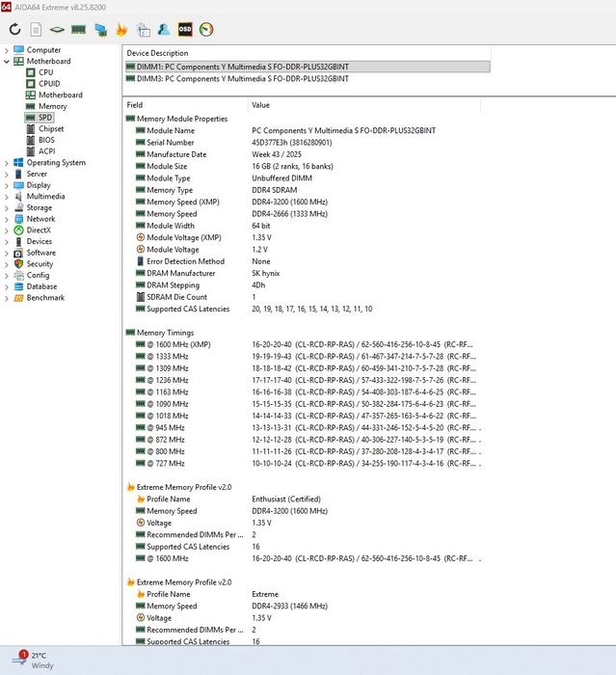The height and width of the screenshot is (675, 616).
Task: Select the Error Detection Method row
Action: point(302,261)
